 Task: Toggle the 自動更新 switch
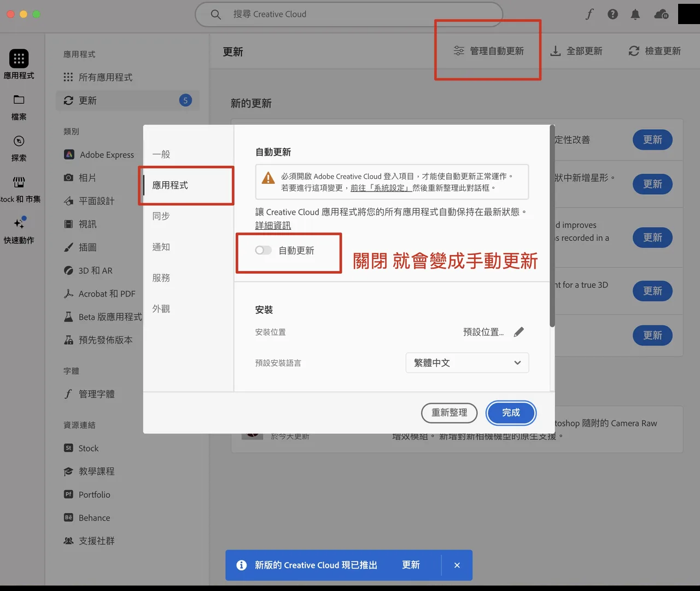click(263, 250)
